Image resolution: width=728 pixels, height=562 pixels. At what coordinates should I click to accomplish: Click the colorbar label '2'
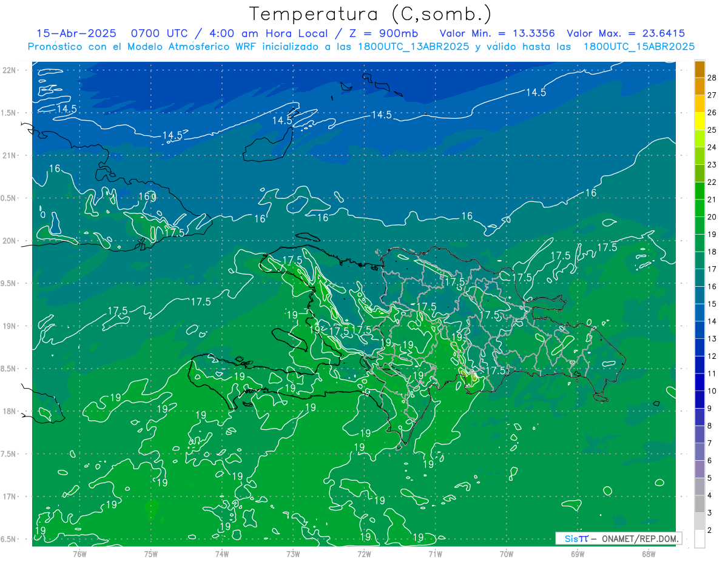pos(710,530)
